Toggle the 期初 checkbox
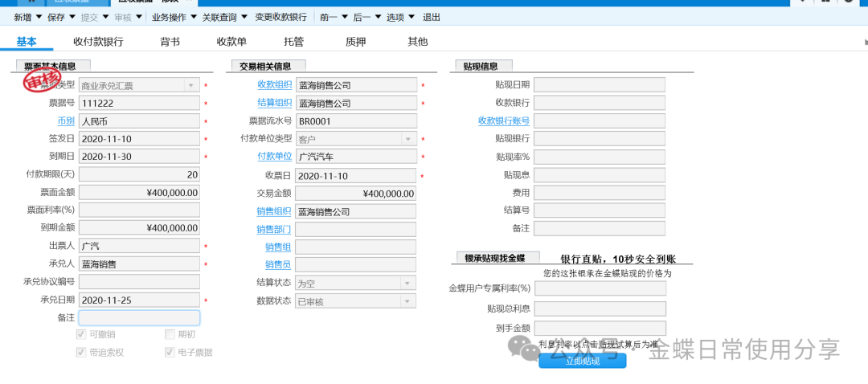The width and height of the screenshot is (868, 384). click(x=170, y=334)
